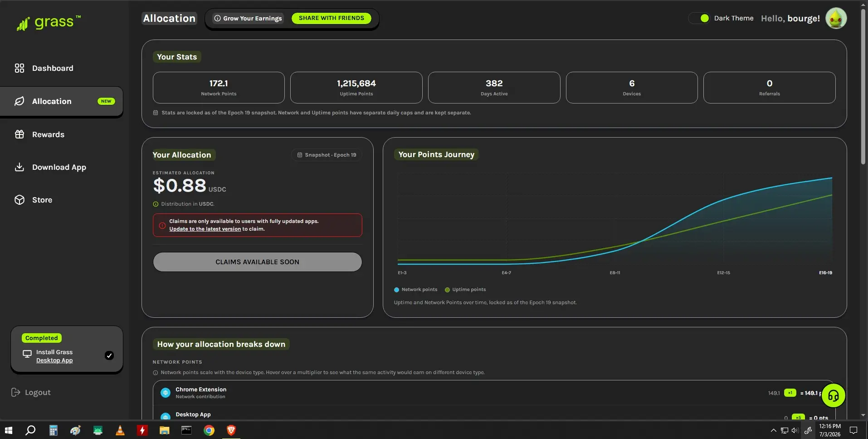The image size is (868, 439).
Task: Click the completed checkmark for Install Grass
Action: pos(109,355)
